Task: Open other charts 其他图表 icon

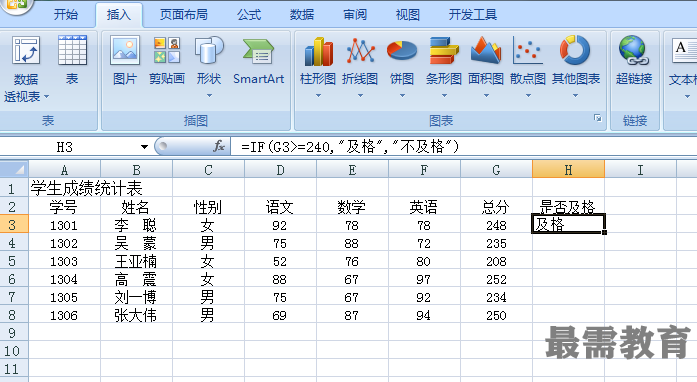Action: coord(575,50)
